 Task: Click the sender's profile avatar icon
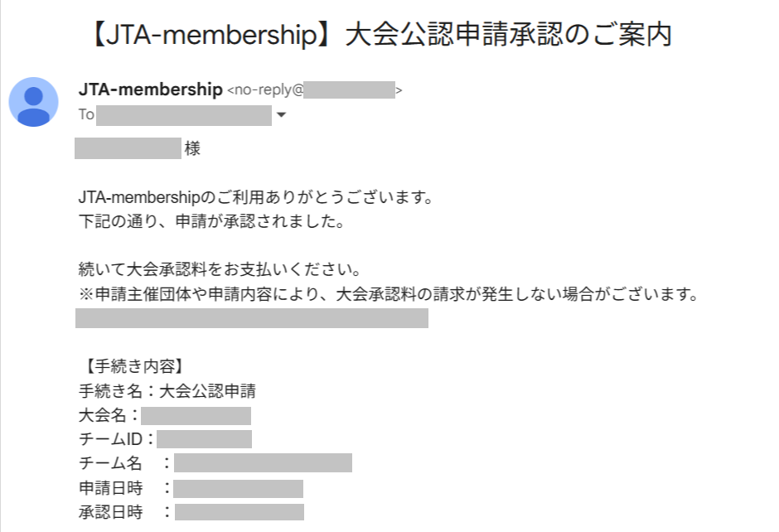[33, 102]
